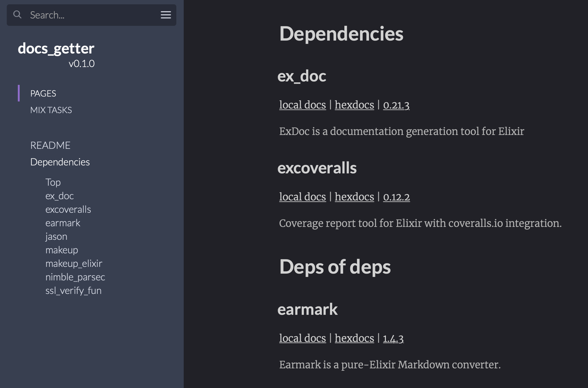588x388 pixels.
Task: Open version 1.4.3 link for earmark
Action: pyautogui.click(x=393, y=338)
